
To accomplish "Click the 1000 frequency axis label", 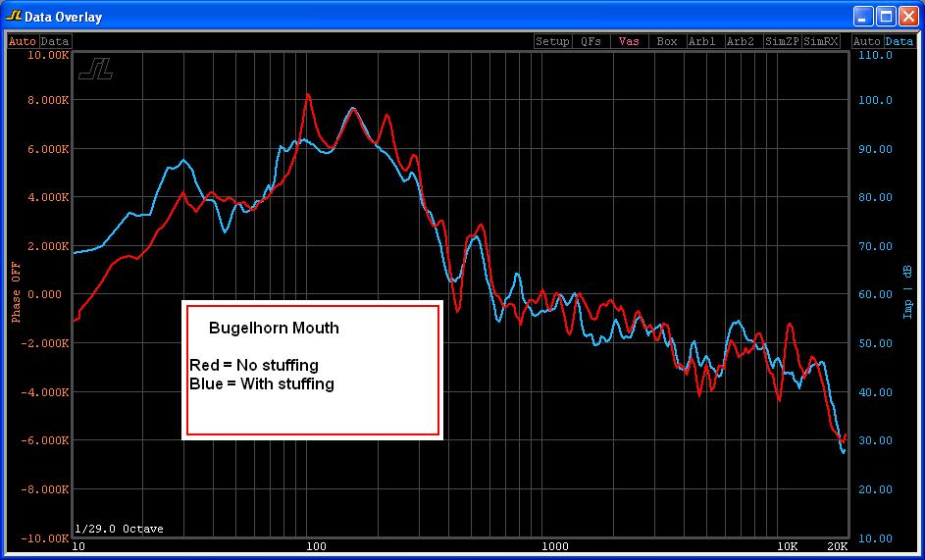I will [x=555, y=546].
